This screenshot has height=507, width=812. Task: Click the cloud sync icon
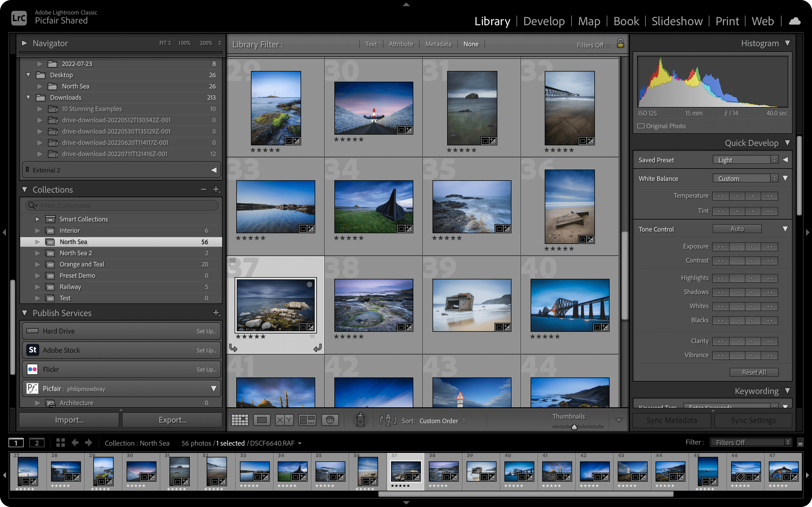(794, 21)
